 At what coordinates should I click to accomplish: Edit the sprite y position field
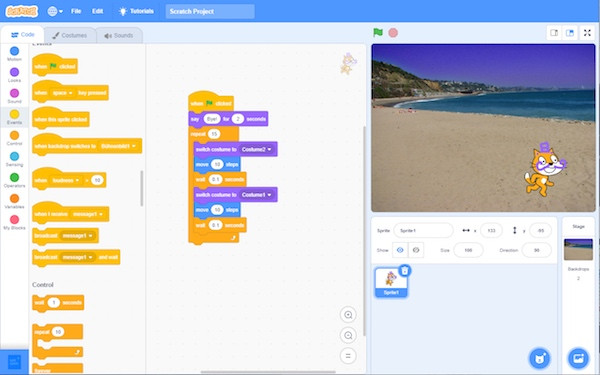pyautogui.click(x=540, y=230)
